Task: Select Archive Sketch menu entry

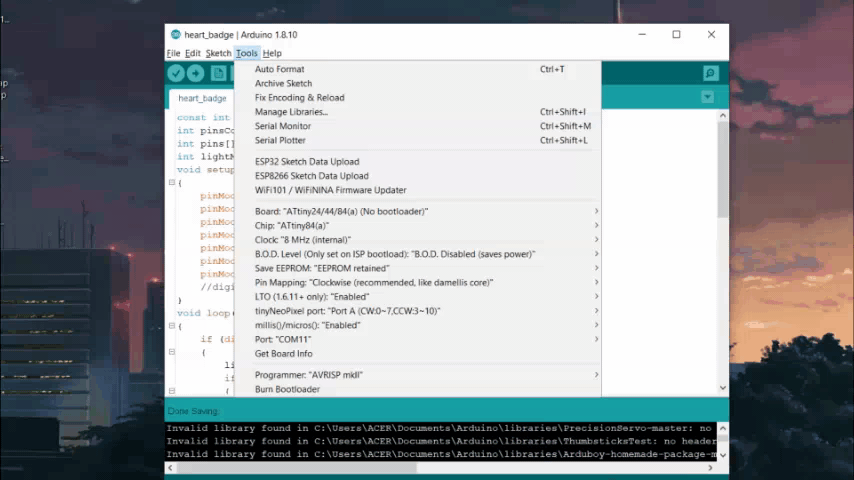Action: 417,83
